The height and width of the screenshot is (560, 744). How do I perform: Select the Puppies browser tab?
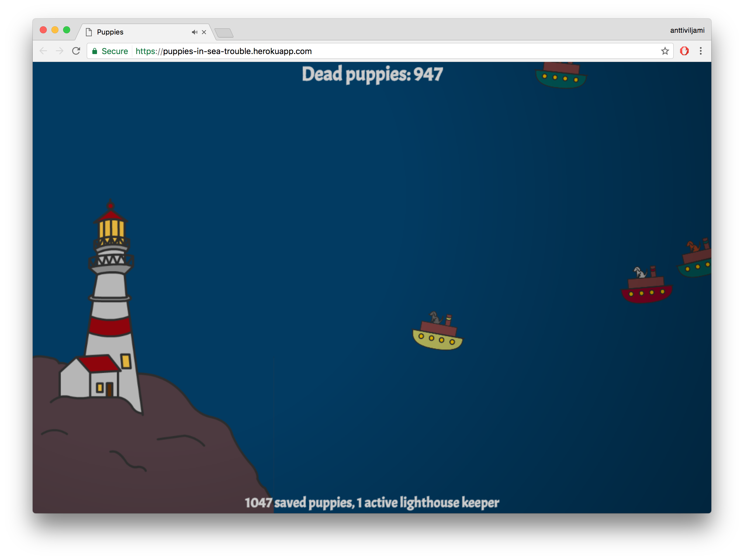tap(145, 32)
